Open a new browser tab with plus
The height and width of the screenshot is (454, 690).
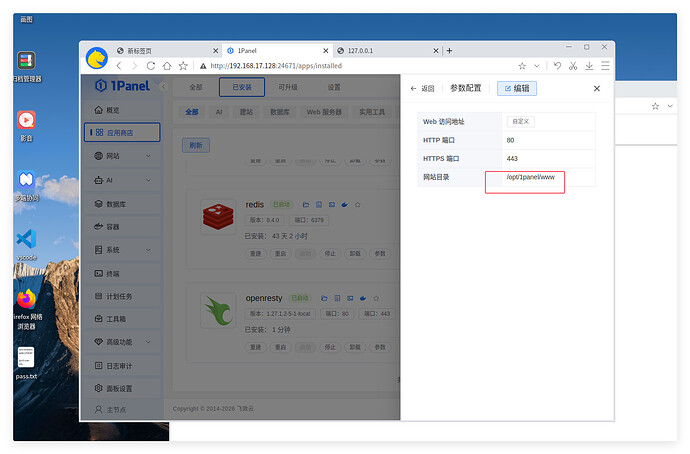click(x=450, y=50)
